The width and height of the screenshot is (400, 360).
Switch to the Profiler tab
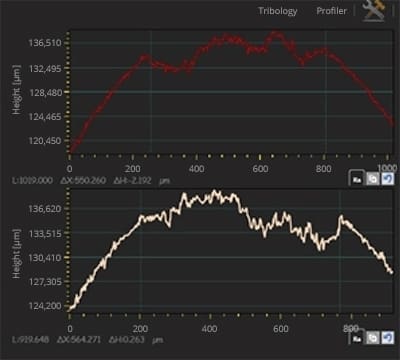332,11
